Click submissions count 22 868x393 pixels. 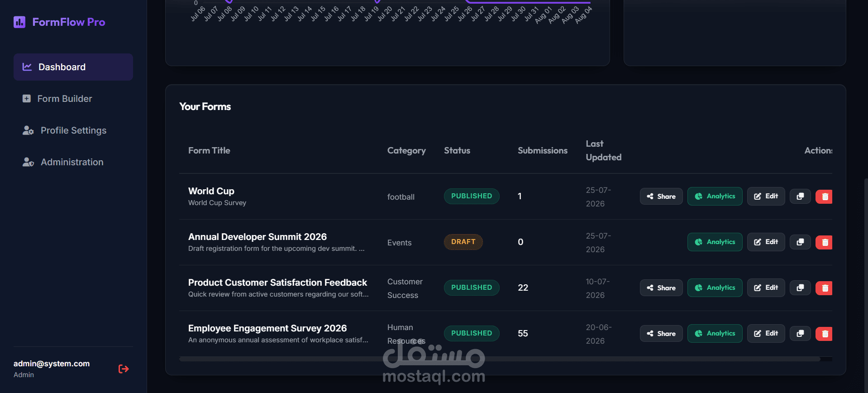point(523,288)
